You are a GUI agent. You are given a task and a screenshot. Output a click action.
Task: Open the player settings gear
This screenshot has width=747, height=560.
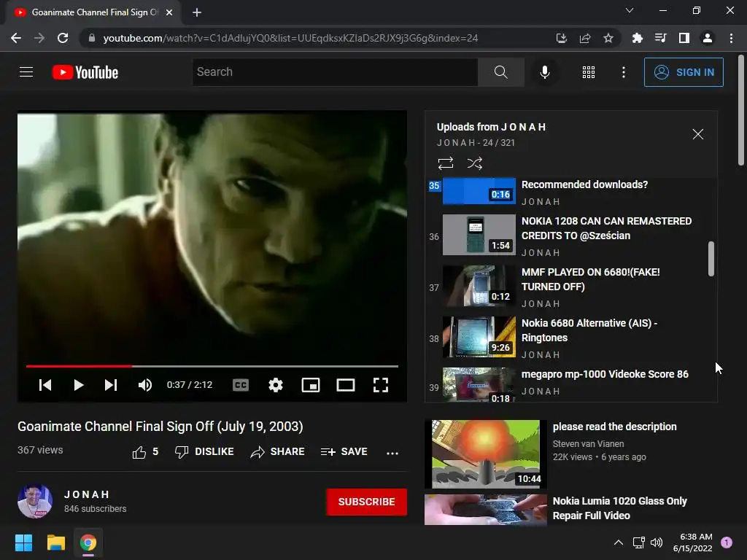click(x=275, y=385)
